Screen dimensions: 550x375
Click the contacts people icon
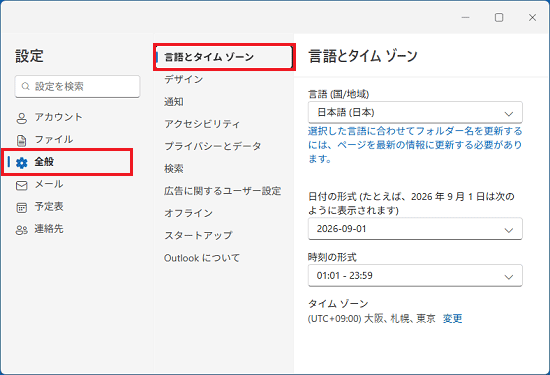click(x=22, y=230)
